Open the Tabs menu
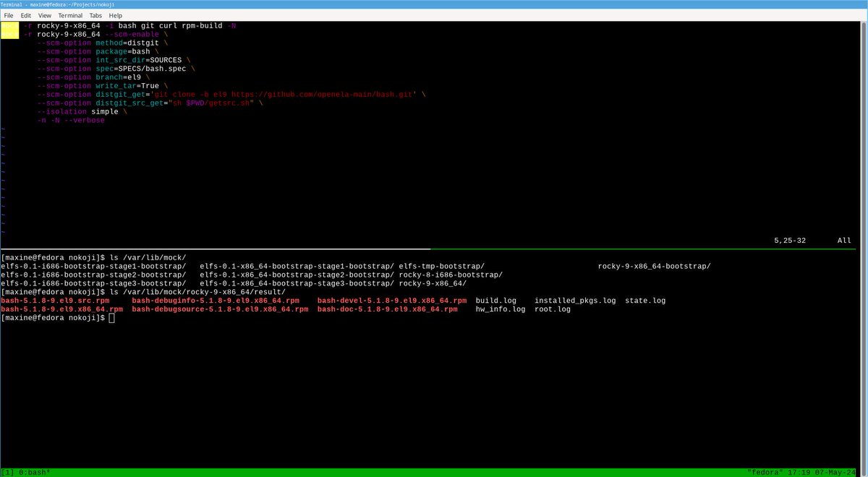 [95, 15]
